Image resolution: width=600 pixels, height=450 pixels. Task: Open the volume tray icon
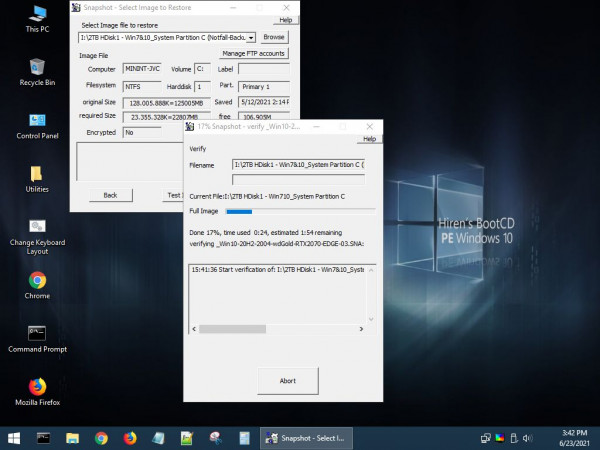click(x=528, y=438)
